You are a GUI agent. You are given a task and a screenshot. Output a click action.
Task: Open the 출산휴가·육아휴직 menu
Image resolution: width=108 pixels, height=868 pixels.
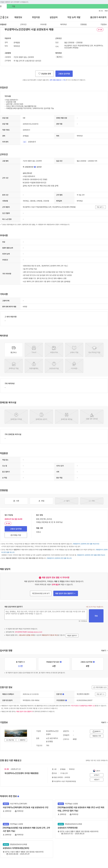pos(98,17)
